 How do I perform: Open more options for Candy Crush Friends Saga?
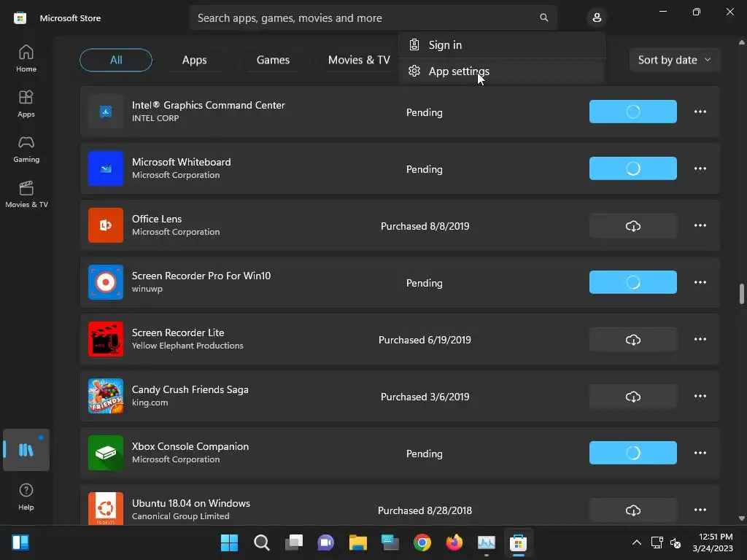coord(700,396)
